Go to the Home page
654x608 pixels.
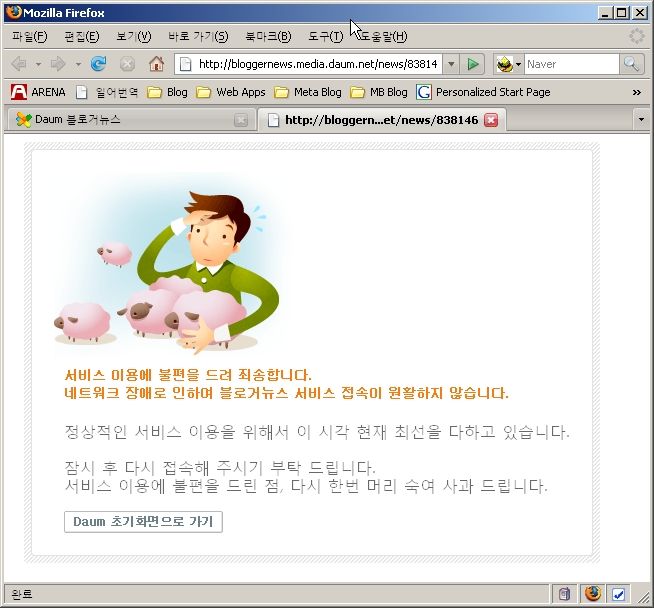(x=156, y=64)
